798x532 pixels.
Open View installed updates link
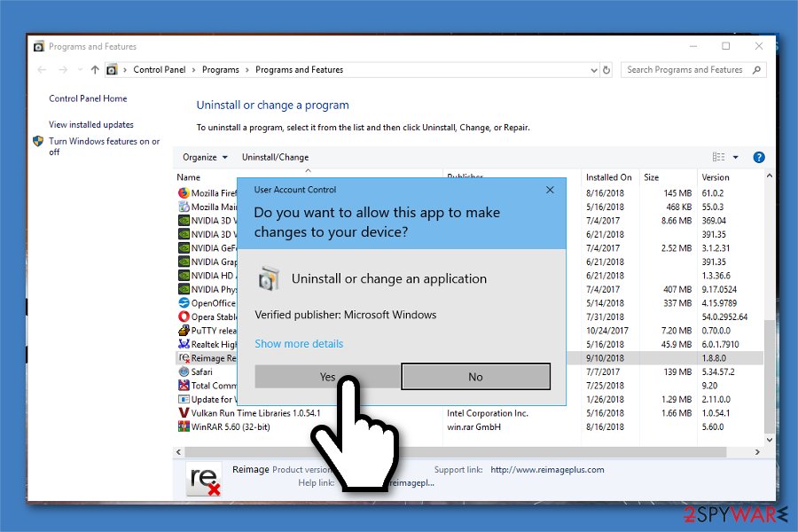pos(91,124)
